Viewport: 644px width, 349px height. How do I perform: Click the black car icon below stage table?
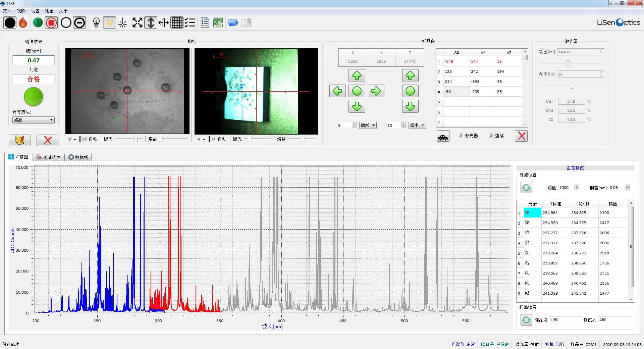click(443, 136)
